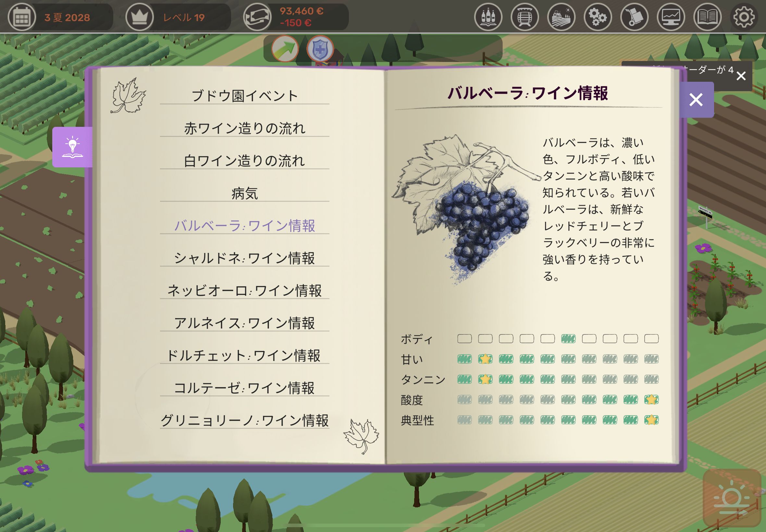Select ブドウ園イベント chapter
Viewport: 766px width, 532px height.
244,96
